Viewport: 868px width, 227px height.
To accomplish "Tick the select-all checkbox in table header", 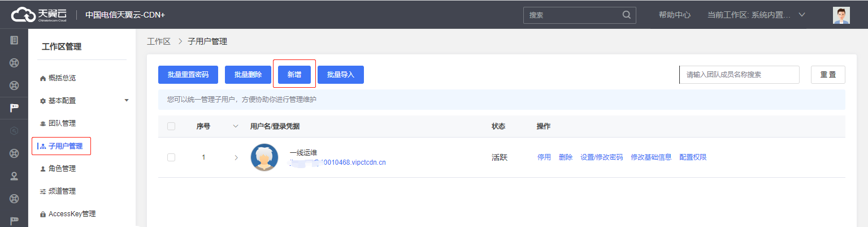I will pyautogui.click(x=171, y=126).
